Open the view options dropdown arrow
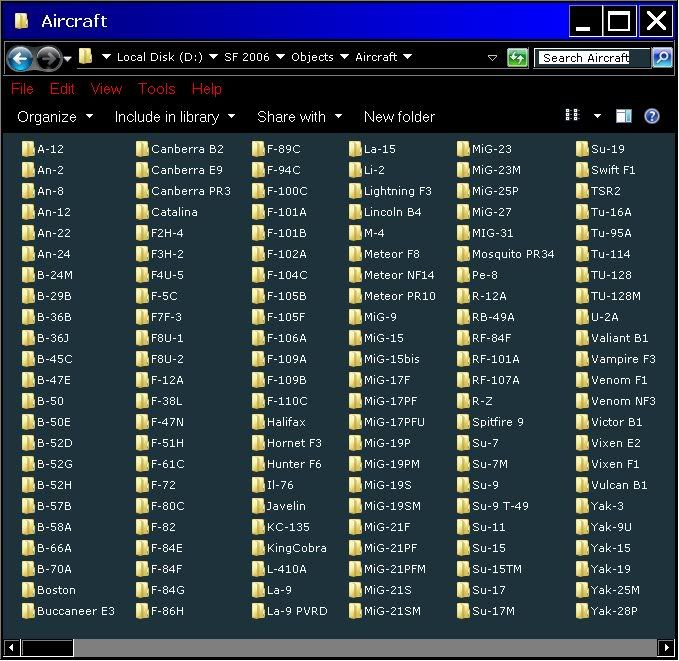Viewport: 679px width, 661px height. point(597,116)
